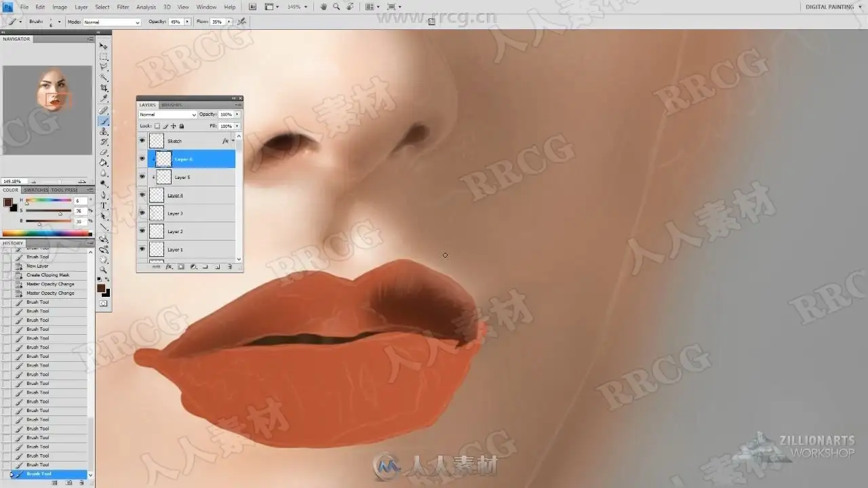This screenshot has width=868, height=488.
Task: Select the Healing Brush tool
Action: 104,110
